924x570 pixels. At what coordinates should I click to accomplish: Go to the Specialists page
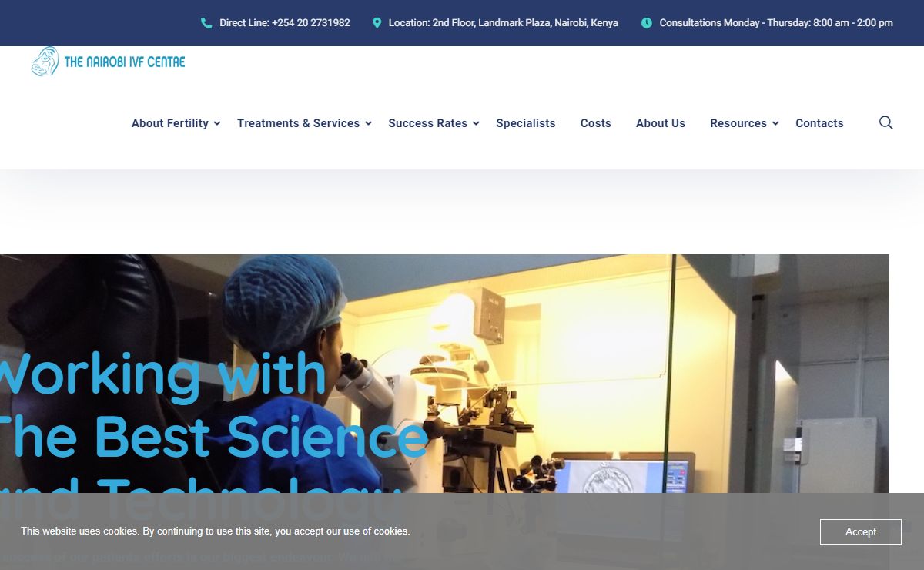click(525, 123)
